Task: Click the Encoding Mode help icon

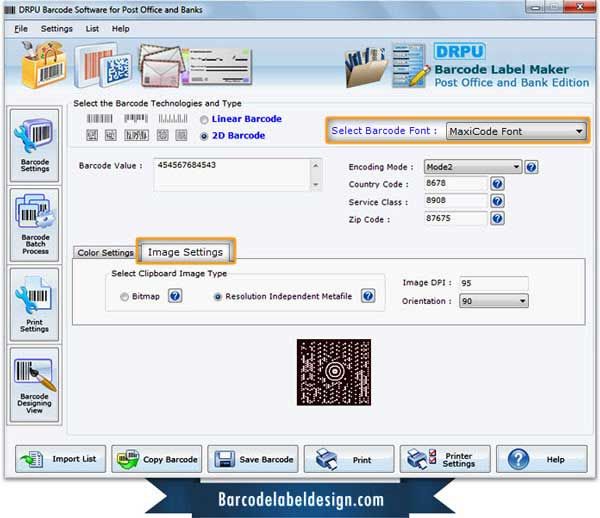Action: [531, 167]
